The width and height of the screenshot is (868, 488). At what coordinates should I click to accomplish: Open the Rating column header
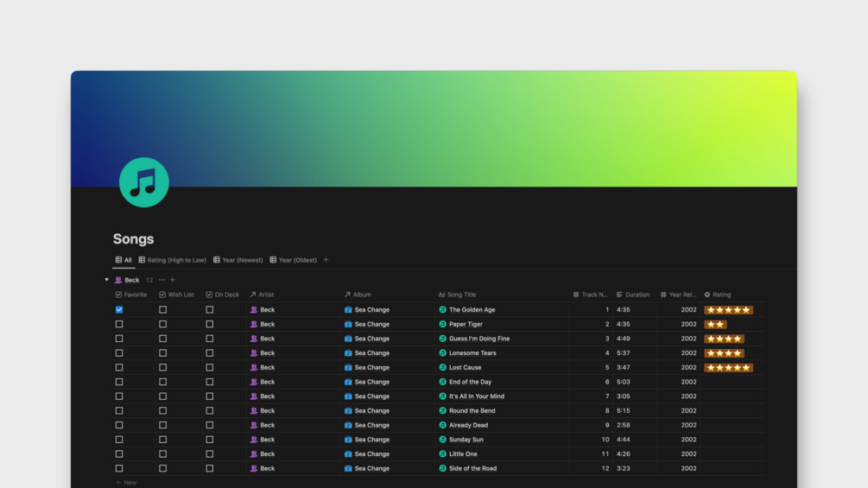tap(718, 295)
